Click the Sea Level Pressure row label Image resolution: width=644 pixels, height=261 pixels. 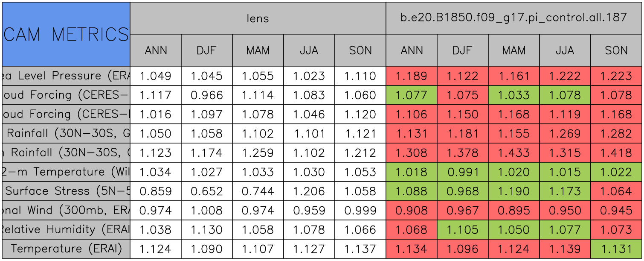point(66,76)
